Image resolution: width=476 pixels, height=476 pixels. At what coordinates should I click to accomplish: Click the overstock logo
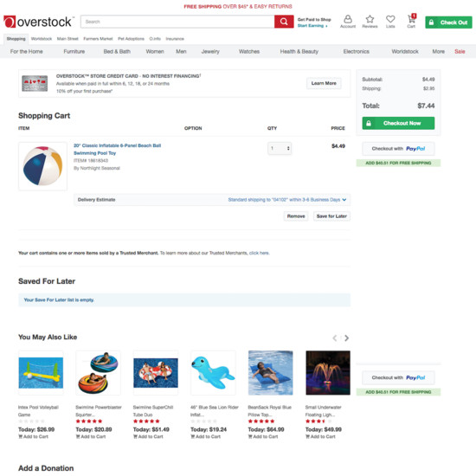[38, 22]
